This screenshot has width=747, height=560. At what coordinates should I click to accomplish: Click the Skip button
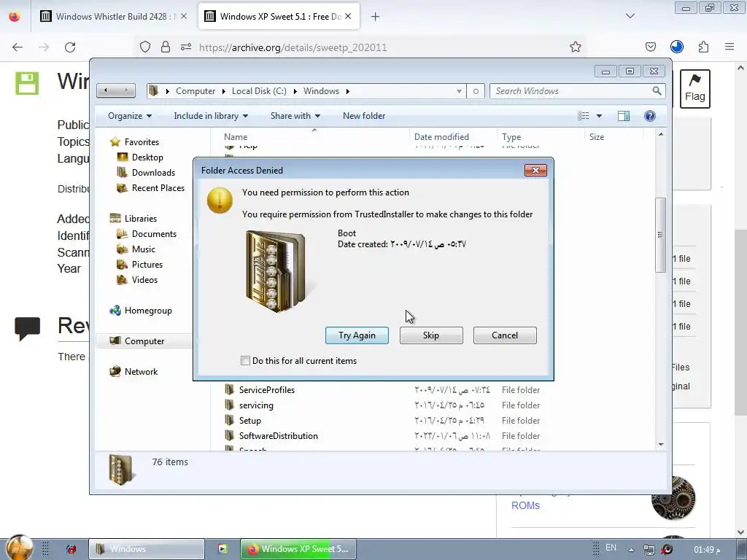click(431, 335)
